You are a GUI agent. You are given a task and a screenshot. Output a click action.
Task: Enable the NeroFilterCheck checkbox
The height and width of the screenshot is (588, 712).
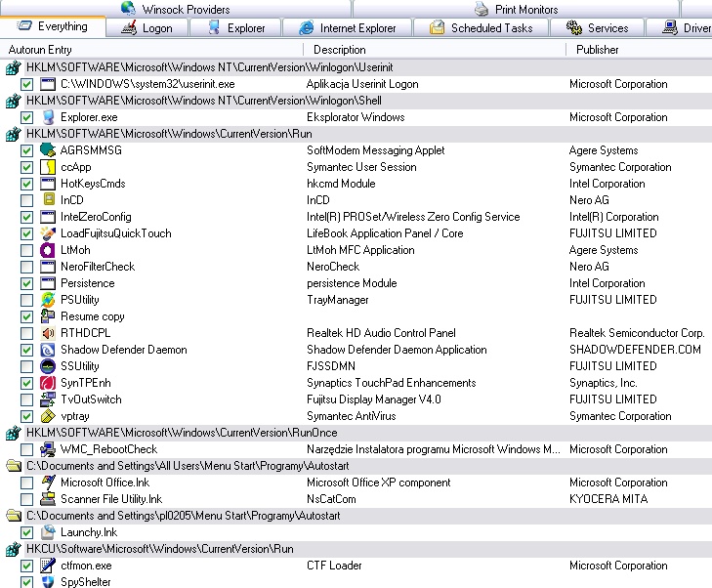tap(26, 267)
